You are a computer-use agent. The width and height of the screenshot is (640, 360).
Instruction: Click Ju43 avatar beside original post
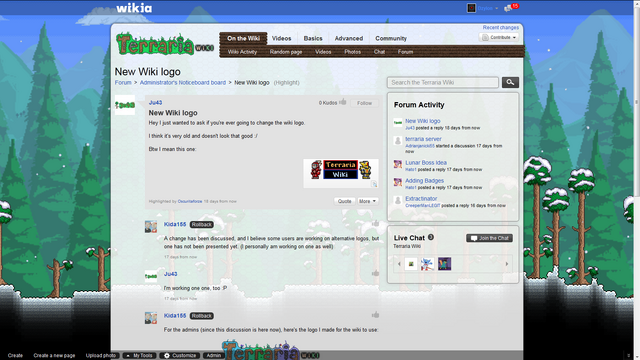pos(125,105)
